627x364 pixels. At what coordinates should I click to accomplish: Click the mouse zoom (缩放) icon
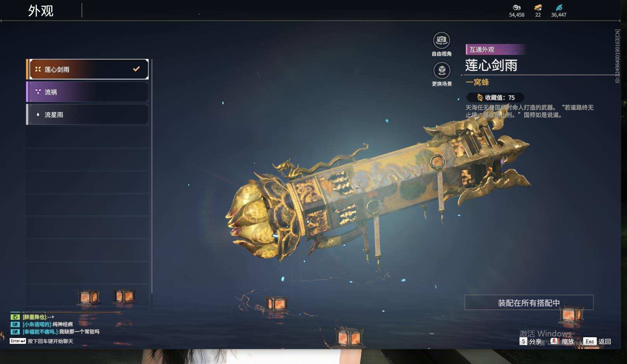point(555,341)
